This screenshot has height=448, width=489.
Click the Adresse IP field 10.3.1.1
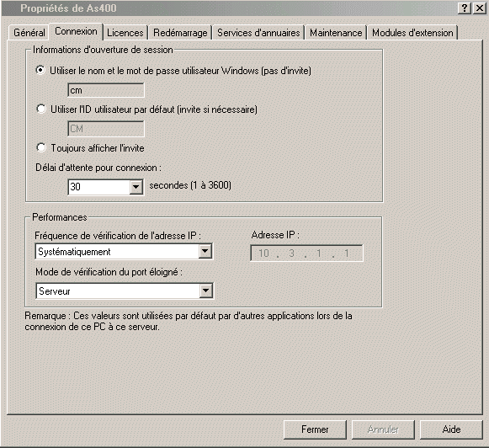[x=306, y=253]
